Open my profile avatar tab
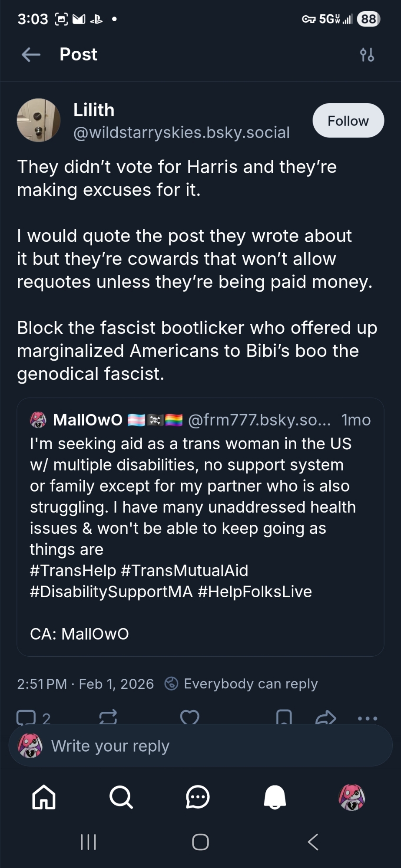Image resolution: width=401 pixels, height=868 pixels. tap(351, 797)
